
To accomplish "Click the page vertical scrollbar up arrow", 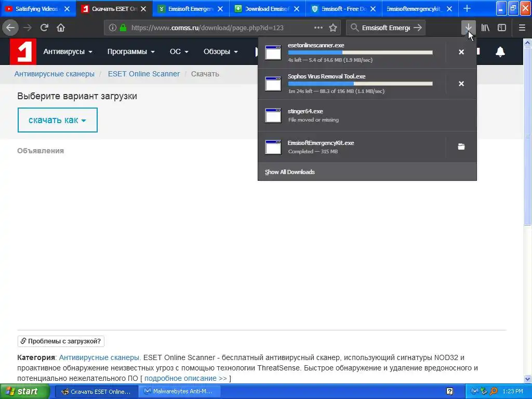I will pos(527,43).
